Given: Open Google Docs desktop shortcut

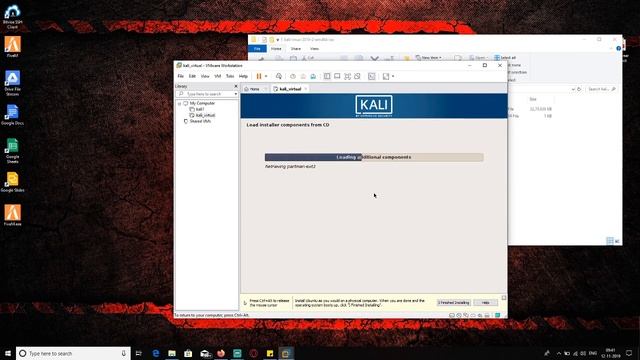Looking at the screenshot, I should (x=12, y=115).
